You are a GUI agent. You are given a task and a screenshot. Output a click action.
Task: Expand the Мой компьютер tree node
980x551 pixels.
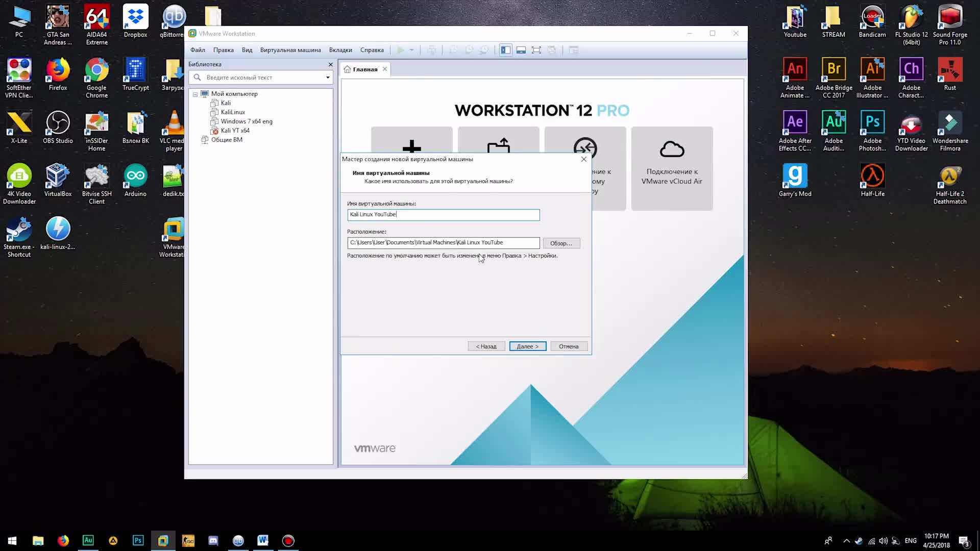click(195, 93)
